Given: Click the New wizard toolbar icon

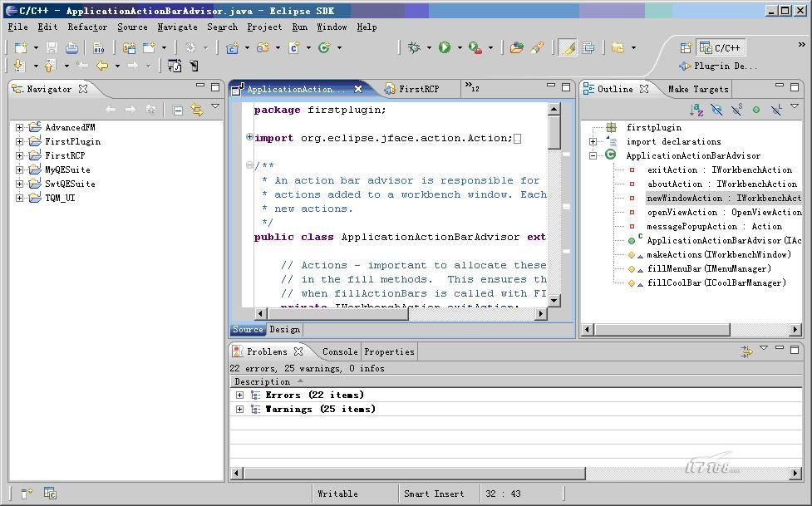Looking at the screenshot, I should [21, 48].
